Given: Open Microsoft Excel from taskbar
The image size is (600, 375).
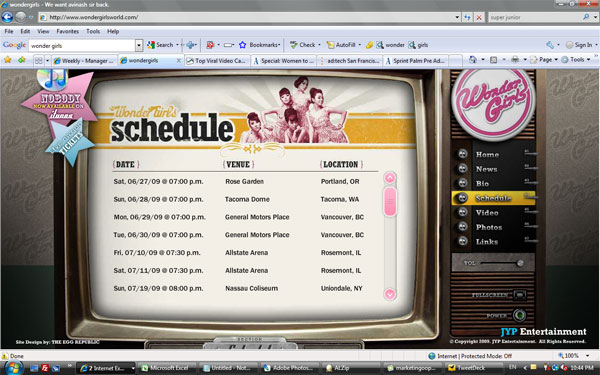Looking at the screenshot, I should coord(165,368).
